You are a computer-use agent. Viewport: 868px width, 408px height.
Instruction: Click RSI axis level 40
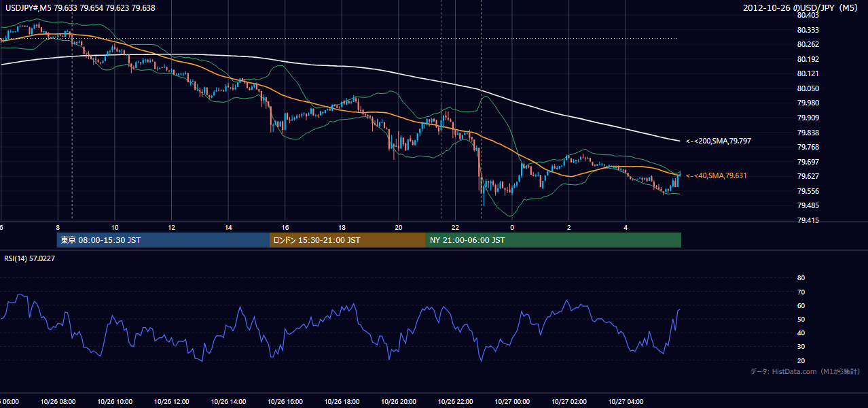point(801,333)
